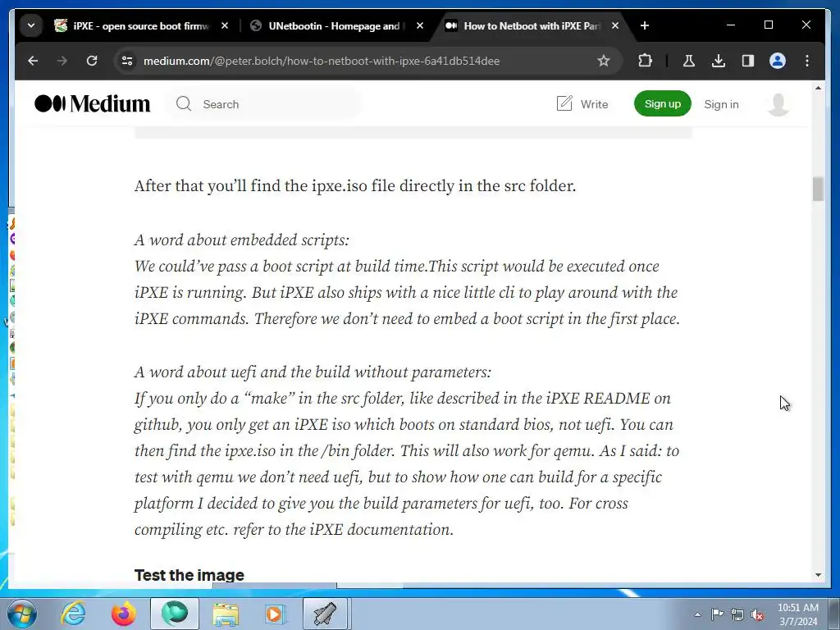Open the network tray icon

(737, 614)
